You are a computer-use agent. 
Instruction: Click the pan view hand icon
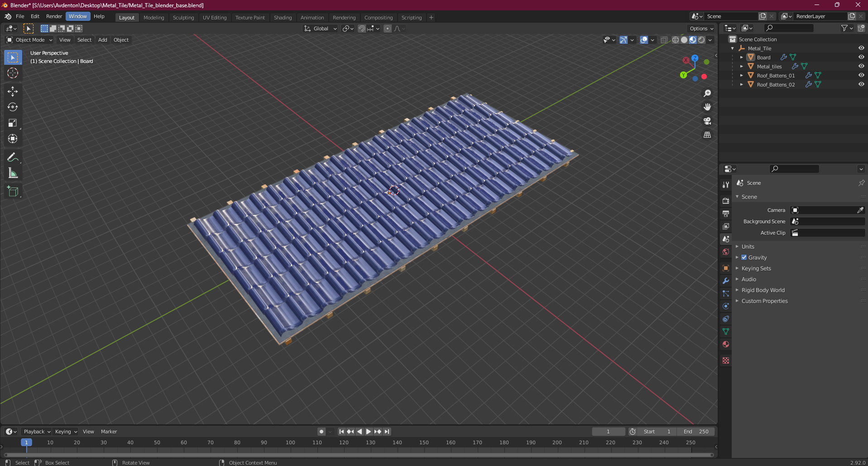tap(707, 107)
